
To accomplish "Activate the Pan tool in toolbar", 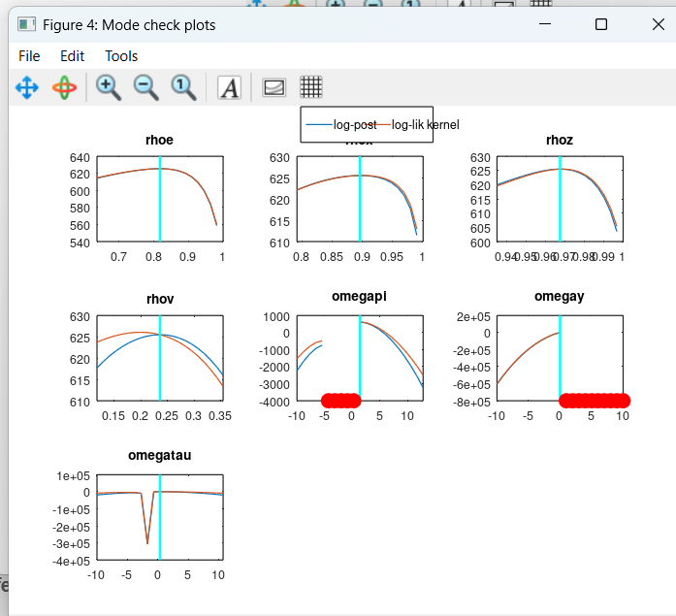I will click(x=26, y=87).
